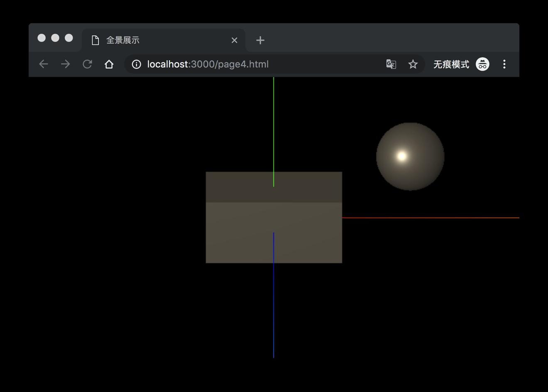
Task: Go to the home page icon
Action: pos(109,64)
